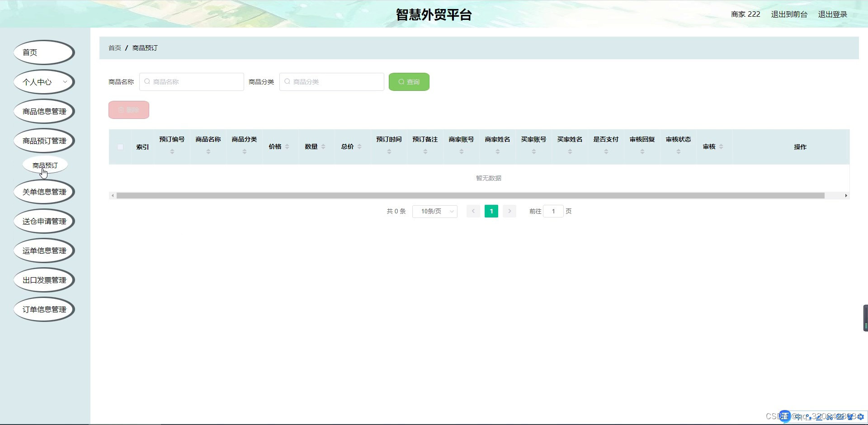Open 商品信息管理 in sidebar
This screenshot has height=425, width=868.
click(44, 111)
